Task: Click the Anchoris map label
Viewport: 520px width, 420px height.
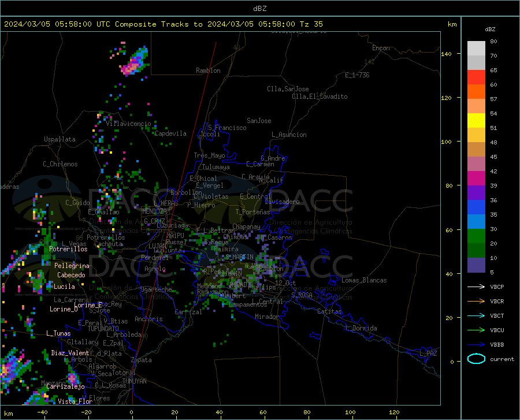Action: click(x=148, y=319)
